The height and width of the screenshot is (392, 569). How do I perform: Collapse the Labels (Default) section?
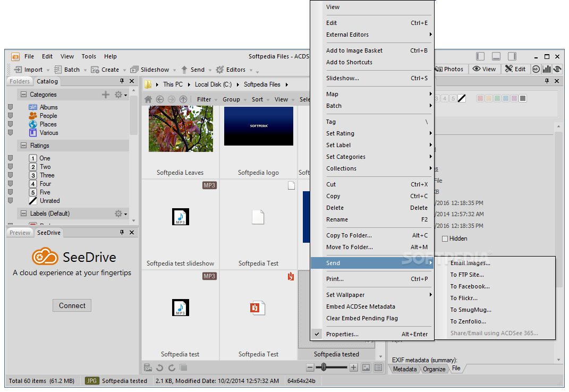pyautogui.click(x=23, y=213)
